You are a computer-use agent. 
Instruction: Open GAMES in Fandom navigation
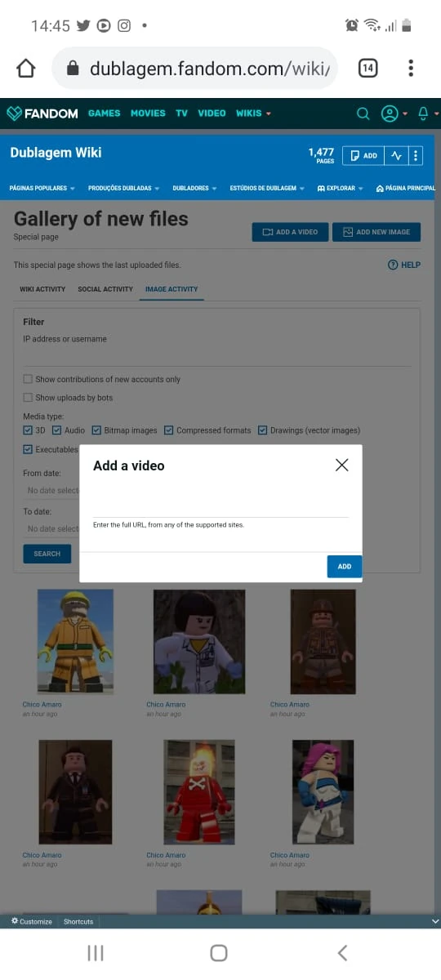click(104, 114)
